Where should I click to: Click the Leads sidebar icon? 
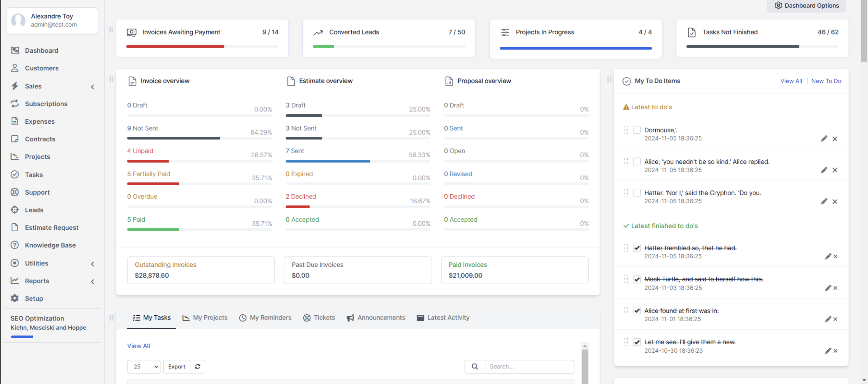(14, 210)
